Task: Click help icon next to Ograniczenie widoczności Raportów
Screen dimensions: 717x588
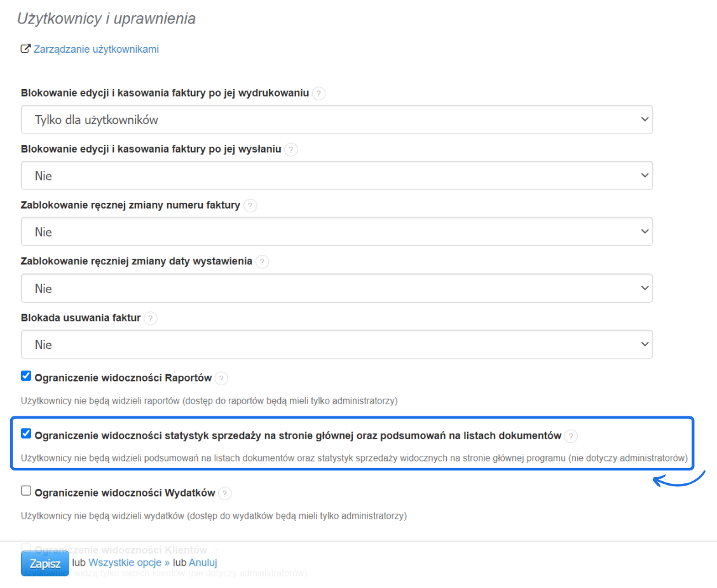Action: click(221, 378)
